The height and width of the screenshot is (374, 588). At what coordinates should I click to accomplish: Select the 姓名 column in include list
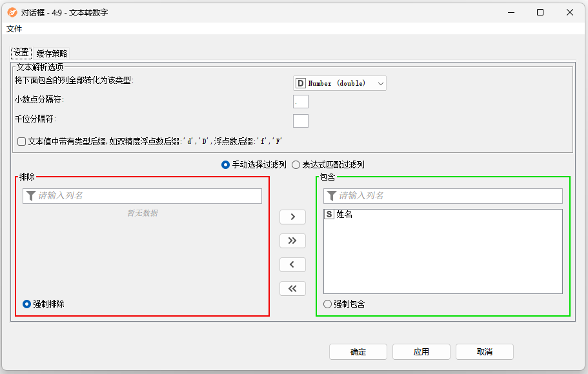click(x=345, y=215)
